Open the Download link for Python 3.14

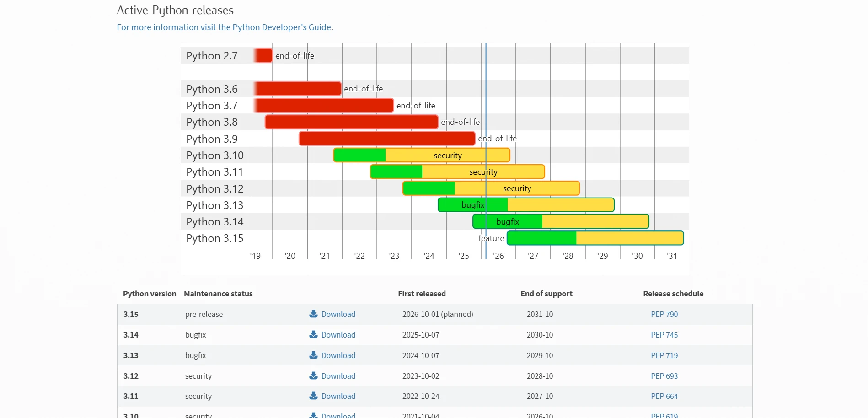point(338,335)
